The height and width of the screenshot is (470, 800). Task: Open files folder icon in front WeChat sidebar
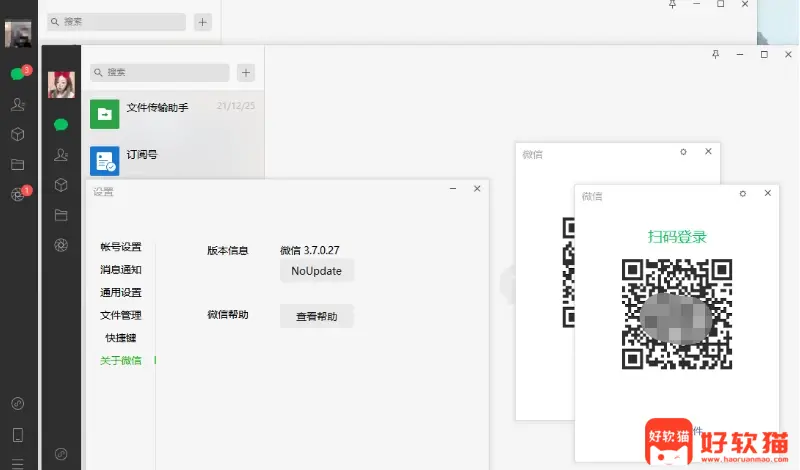(61, 215)
